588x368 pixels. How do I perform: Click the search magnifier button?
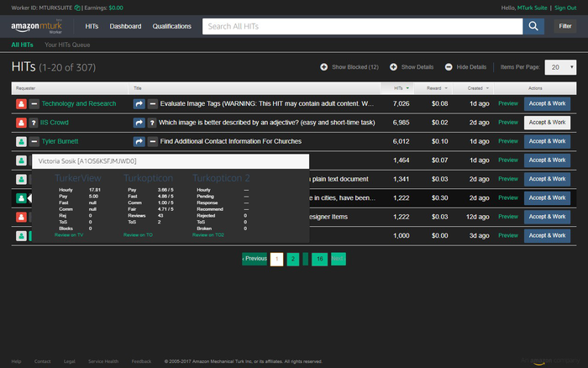533,26
